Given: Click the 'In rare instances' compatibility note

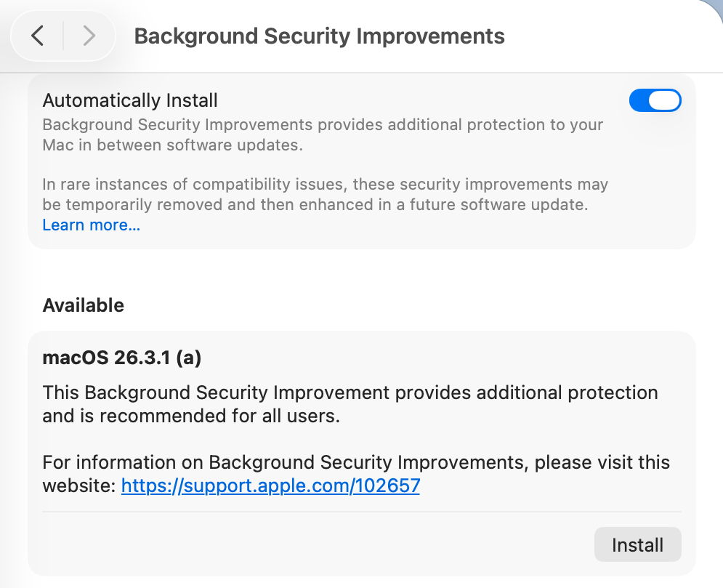Looking at the screenshot, I should pos(325,185).
